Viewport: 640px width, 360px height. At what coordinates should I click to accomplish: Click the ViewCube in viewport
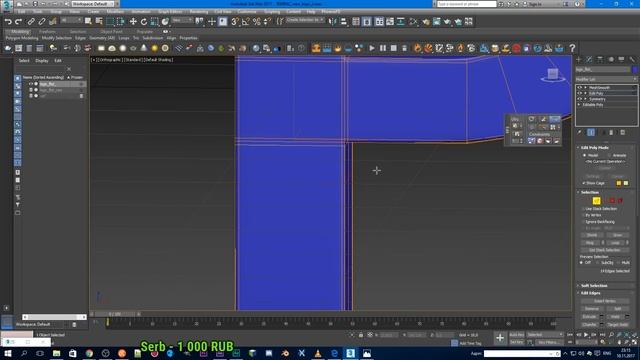click(x=553, y=74)
